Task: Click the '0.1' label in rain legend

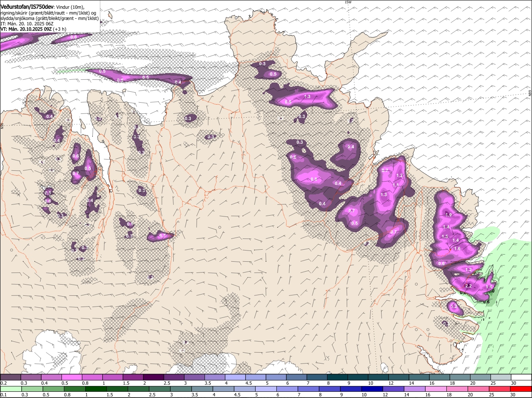Action: click(x=3, y=395)
